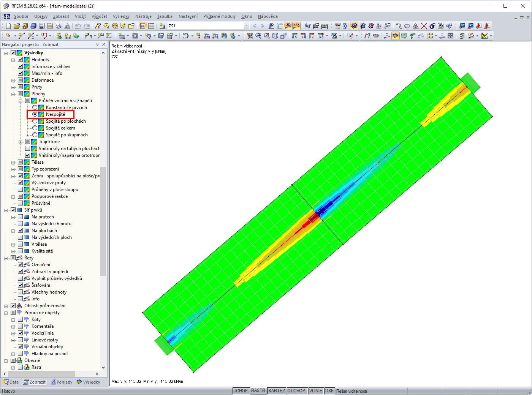
Task: Click the mirror tool icon
Action: pos(415,26)
